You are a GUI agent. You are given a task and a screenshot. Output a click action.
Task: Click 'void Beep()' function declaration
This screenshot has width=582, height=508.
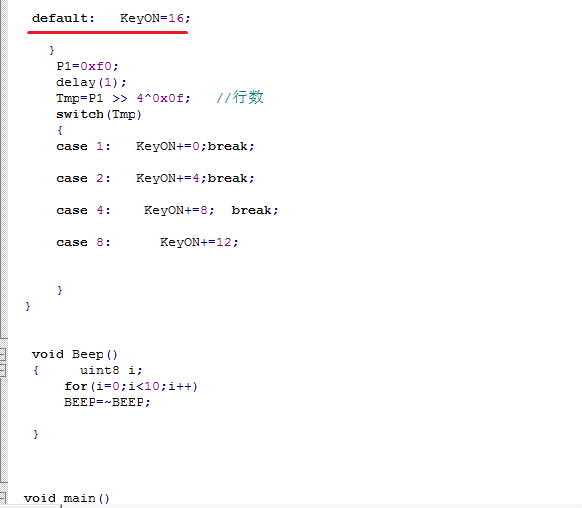click(75, 354)
